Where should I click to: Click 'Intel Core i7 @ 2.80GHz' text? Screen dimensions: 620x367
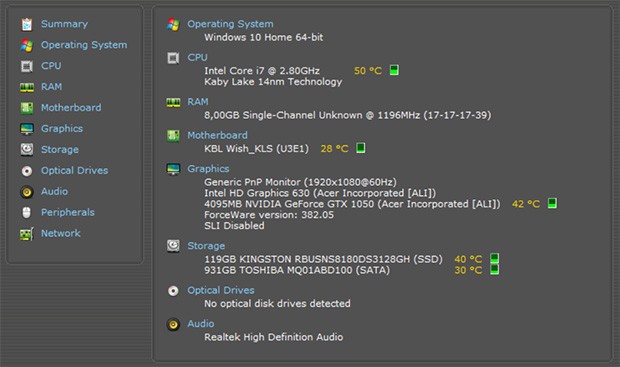point(262,71)
